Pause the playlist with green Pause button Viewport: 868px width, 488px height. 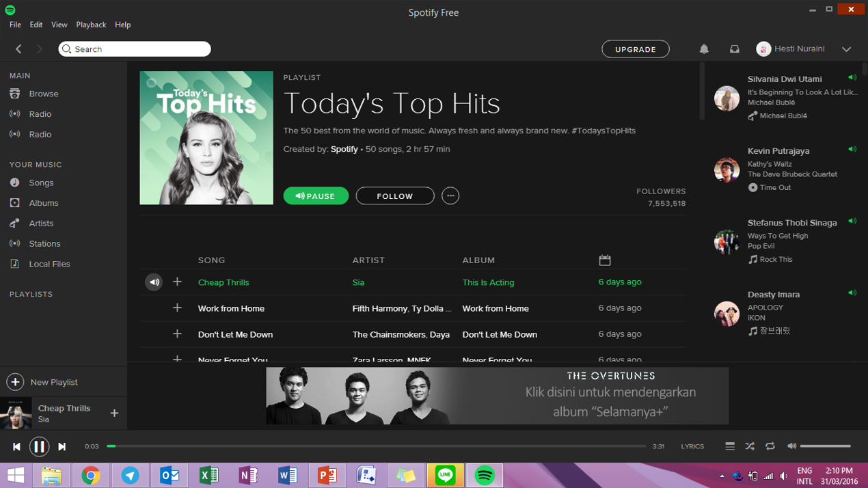coord(316,196)
